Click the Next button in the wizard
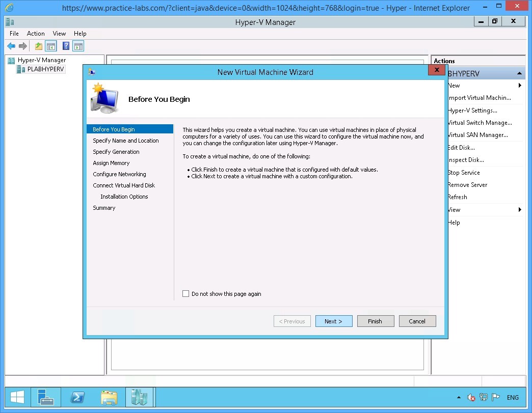The height and width of the screenshot is (413, 532). [x=334, y=321]
